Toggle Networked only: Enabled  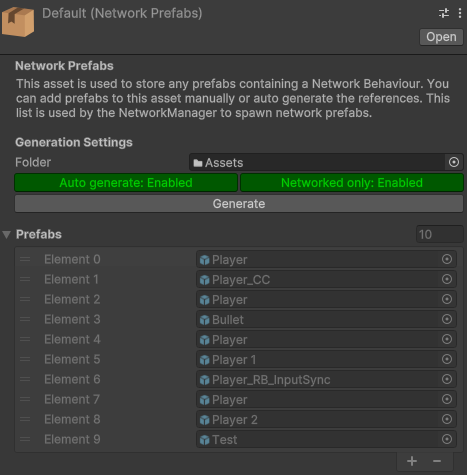(x=352, y=183)
